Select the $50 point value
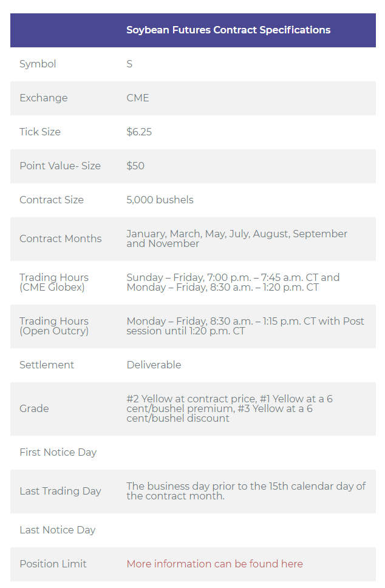 tap(135, 166)
